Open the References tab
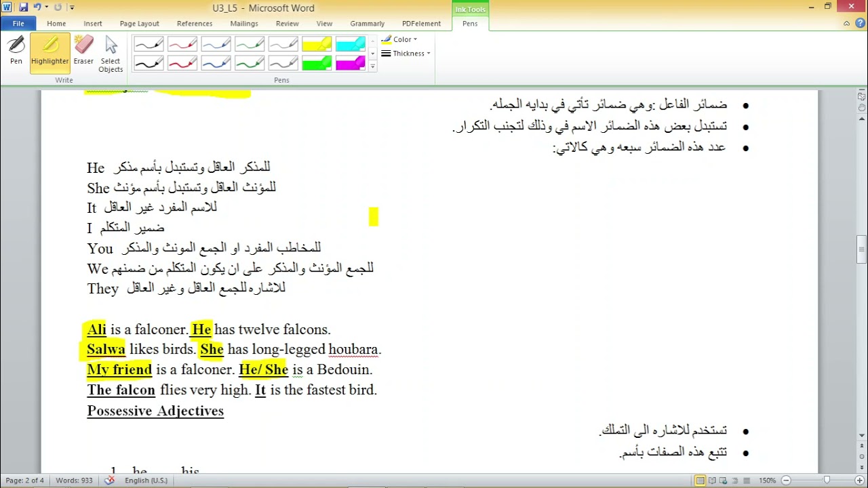This screenshot has height=488, width=868. tap(195, 24)
